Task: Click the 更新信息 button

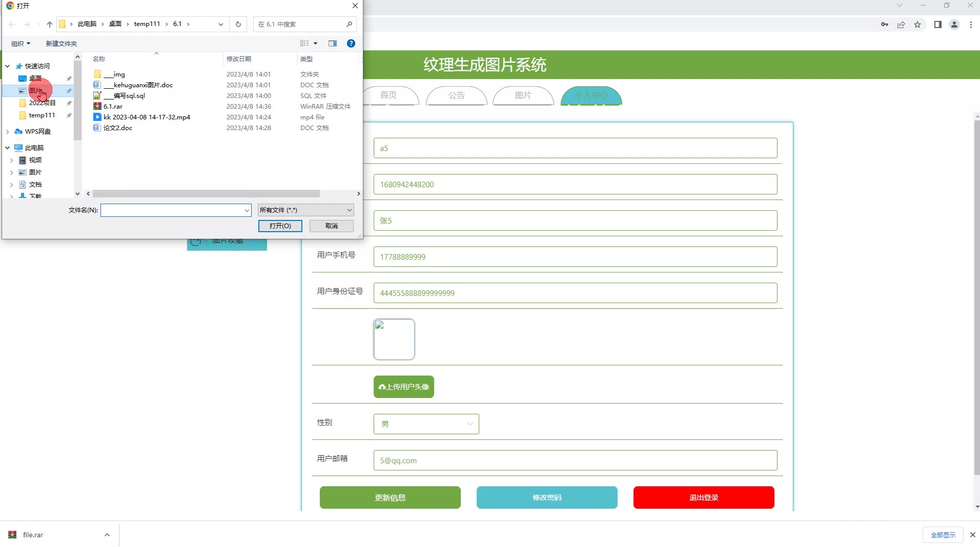Action: [390, 498]
